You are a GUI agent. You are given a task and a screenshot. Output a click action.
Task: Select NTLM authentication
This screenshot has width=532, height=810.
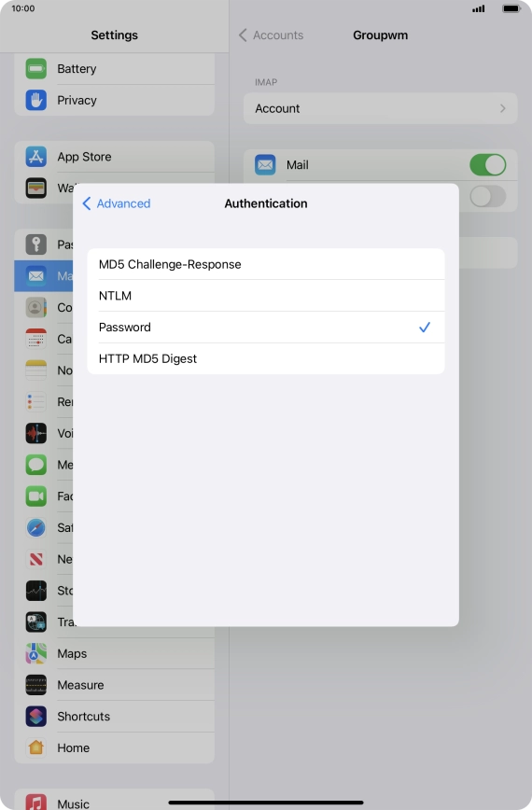click(266, 296)
